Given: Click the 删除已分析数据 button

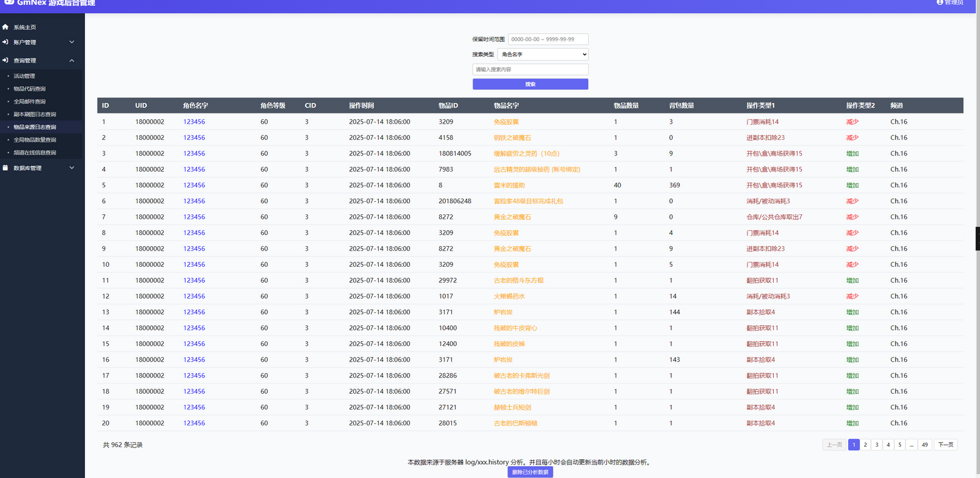Looking at the screenshot, I should tap(530, 472).
